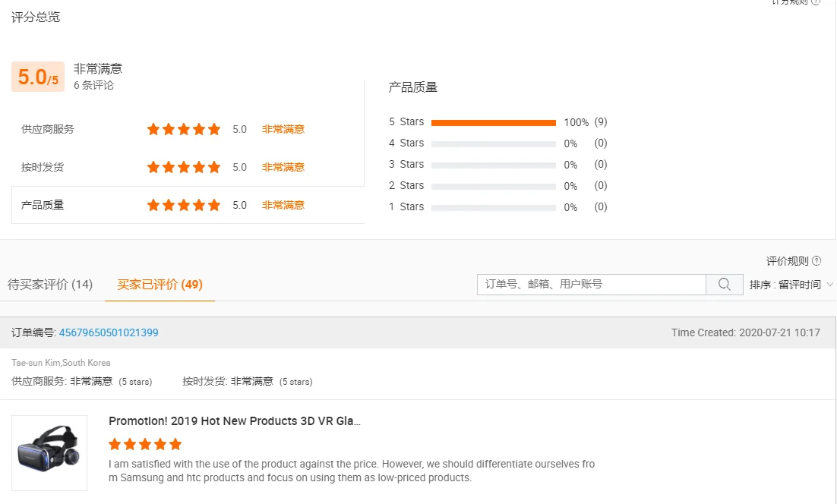Click the 5 Stars rating progress bar
This screenshot has height=504, width=837.
pos(494,123)
